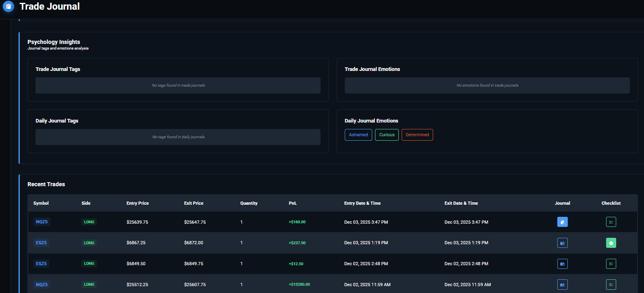Open checklist for NQZ5 Dec 02 11:59 AM trade
The width and height of the screenshot is (644, 293).
(x=611, y=285)
